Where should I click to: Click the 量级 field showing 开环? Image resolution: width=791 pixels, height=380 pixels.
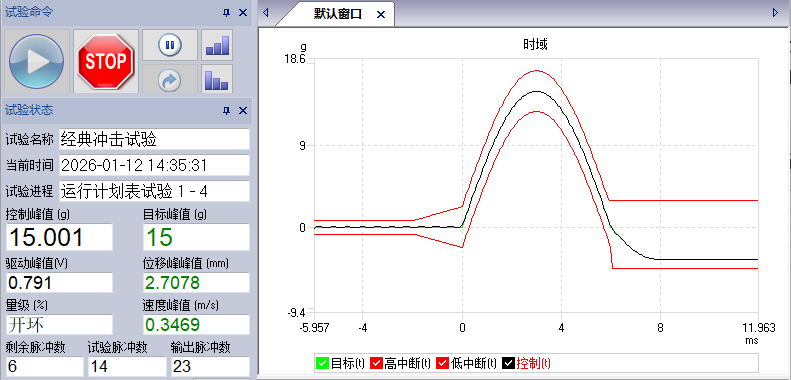pyautogui.click(x=59, y=324)
